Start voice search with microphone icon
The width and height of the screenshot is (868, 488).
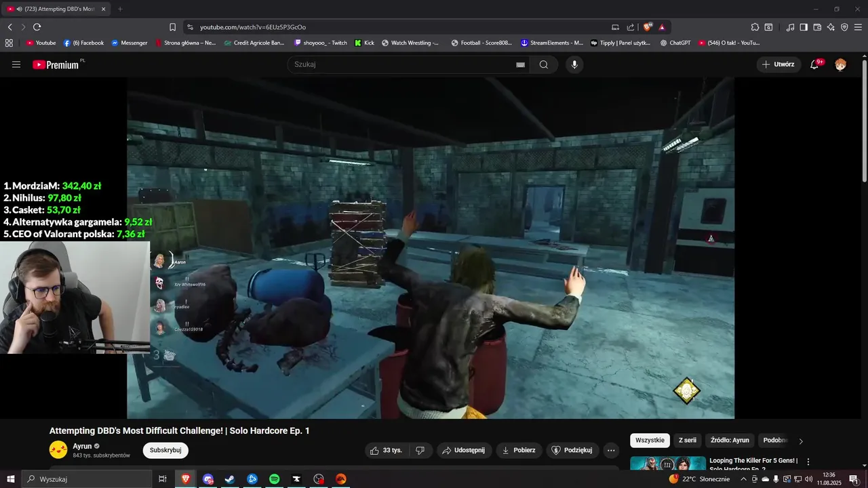[x=574, y=64]
